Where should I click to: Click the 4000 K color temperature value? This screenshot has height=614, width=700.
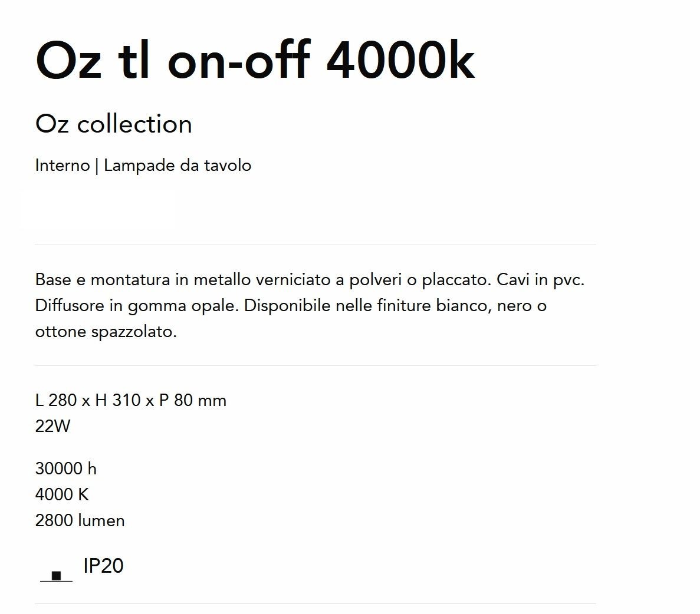point(62,494)
